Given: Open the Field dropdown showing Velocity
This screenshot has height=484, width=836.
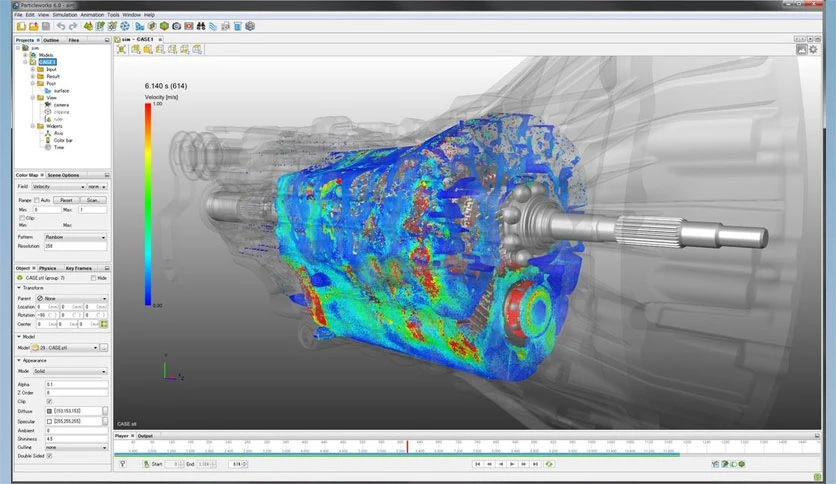Looking at the screenshot, I should click(x=58, y=186).
